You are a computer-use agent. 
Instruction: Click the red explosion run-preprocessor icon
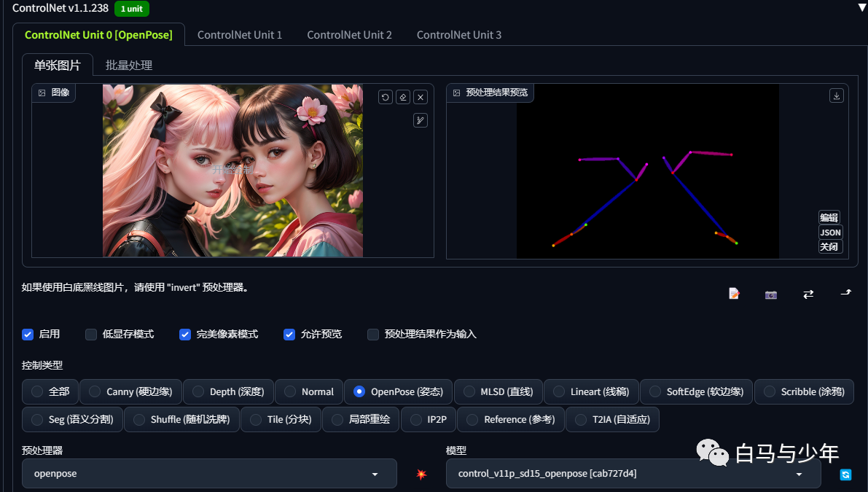[421, 475]
